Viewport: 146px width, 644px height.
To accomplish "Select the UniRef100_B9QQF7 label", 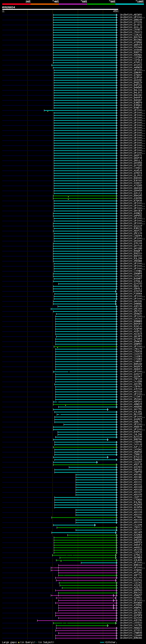I will pos(131,251).
